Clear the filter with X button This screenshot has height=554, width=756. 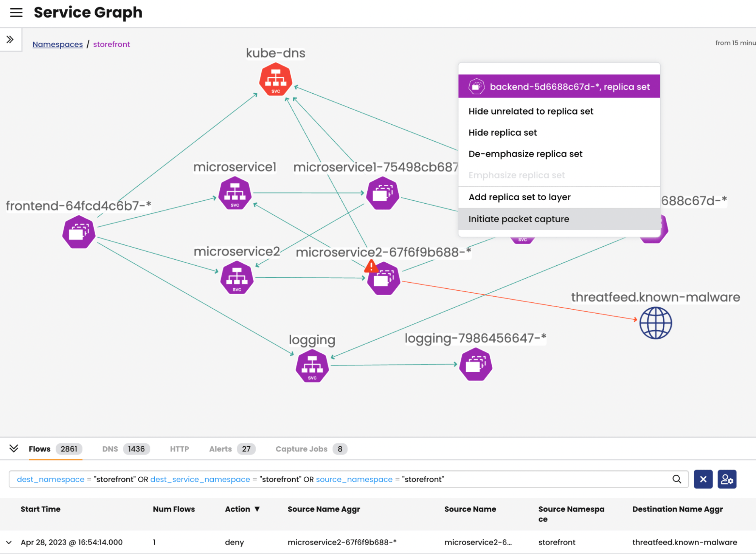tap(703, 479)
